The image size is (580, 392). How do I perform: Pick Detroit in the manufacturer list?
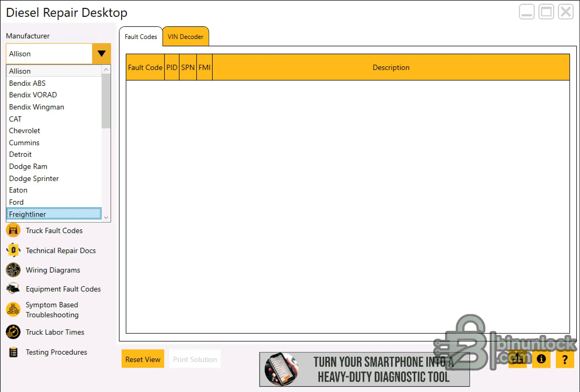coord(54,154)
